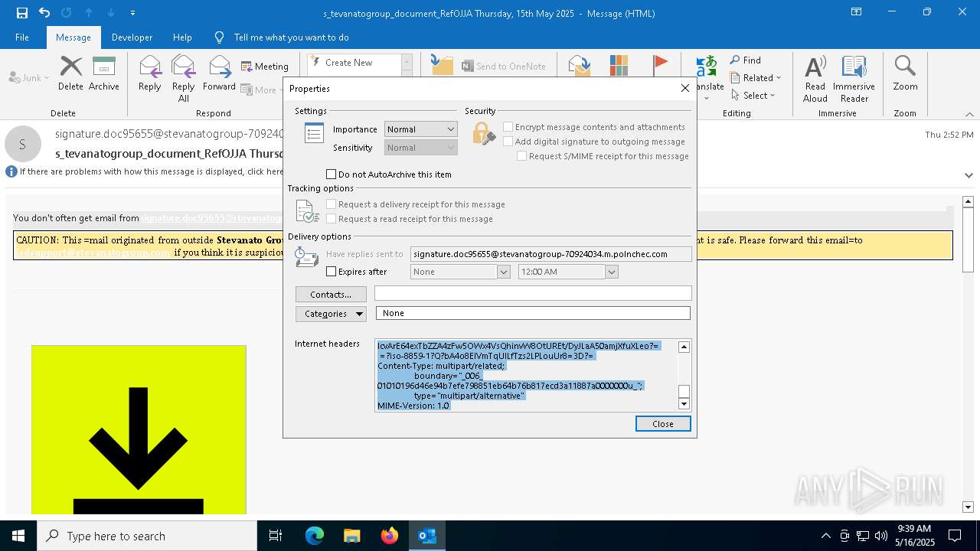Click the Categorize colored squares icon
The image size is (980, 551).
[619, 66]
